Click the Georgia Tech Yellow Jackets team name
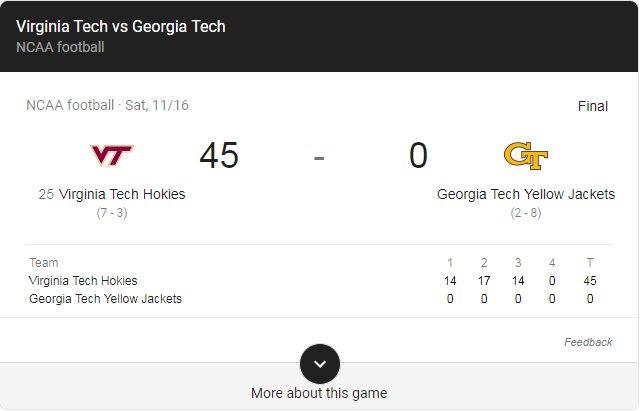The image size is (640, 411). click(526, 194)
